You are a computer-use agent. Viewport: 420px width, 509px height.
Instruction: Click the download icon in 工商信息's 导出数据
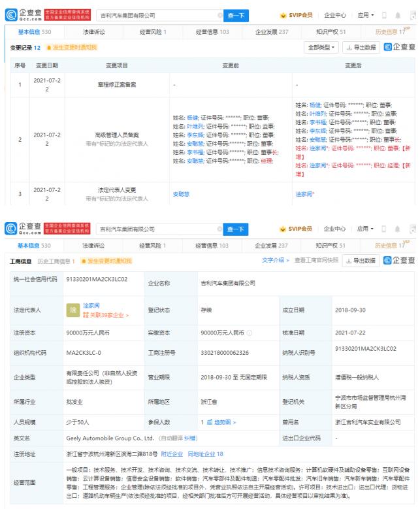tap(349, 261)
